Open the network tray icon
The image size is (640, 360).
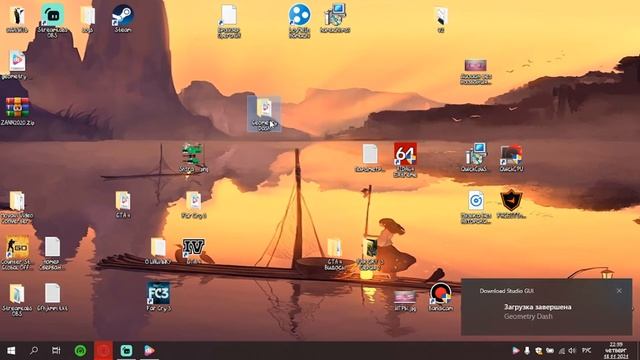[x=562, y=351]
